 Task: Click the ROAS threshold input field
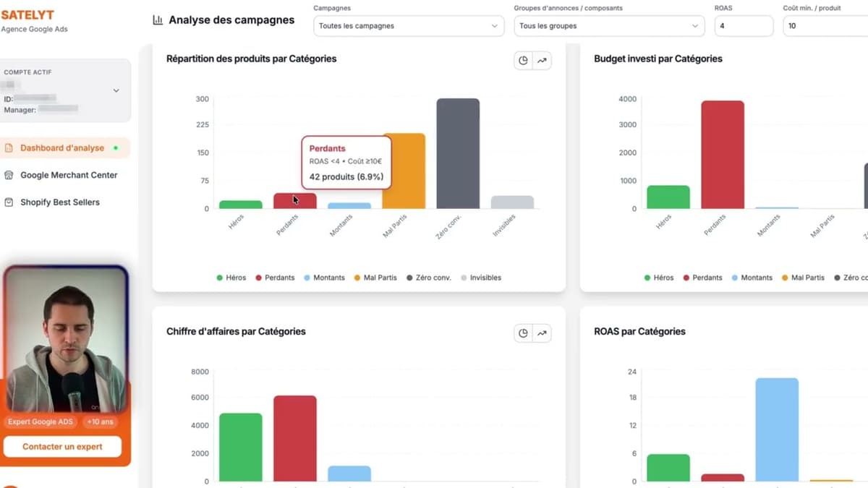tap(743, 26)
